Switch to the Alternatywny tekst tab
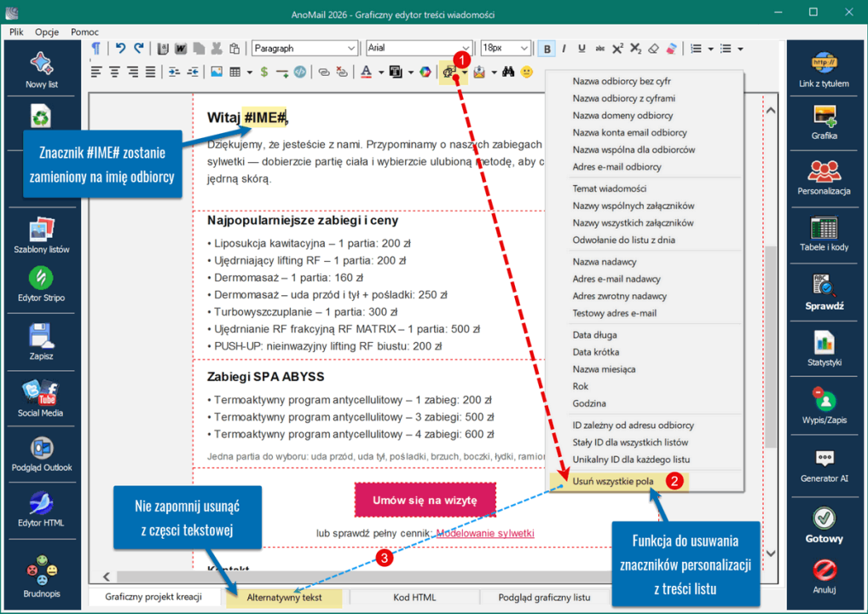Viewport: 868px width, 614px height. [x=284, y=598]
